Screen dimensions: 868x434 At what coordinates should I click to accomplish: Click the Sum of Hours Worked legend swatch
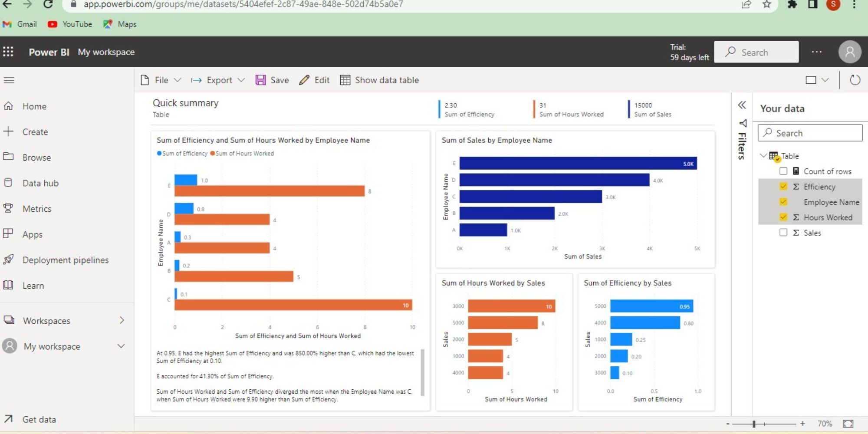(x=212, y=153)
